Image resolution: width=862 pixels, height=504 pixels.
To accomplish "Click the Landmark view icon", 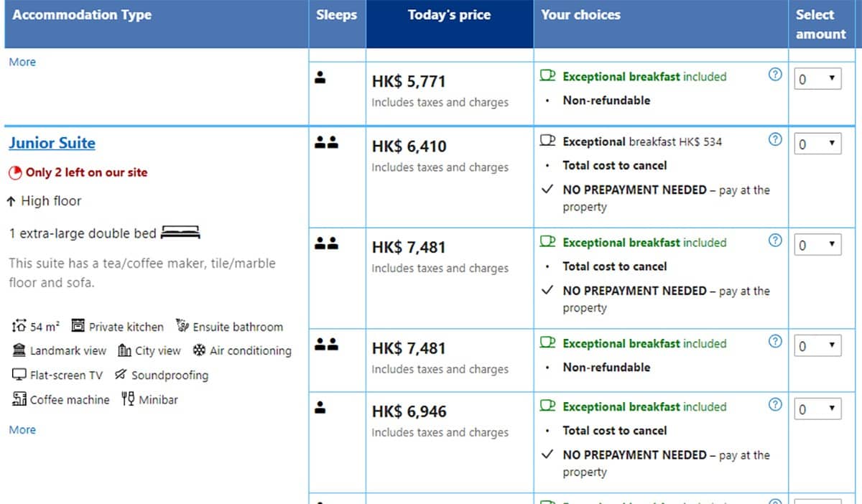I will tap(19, 350).
